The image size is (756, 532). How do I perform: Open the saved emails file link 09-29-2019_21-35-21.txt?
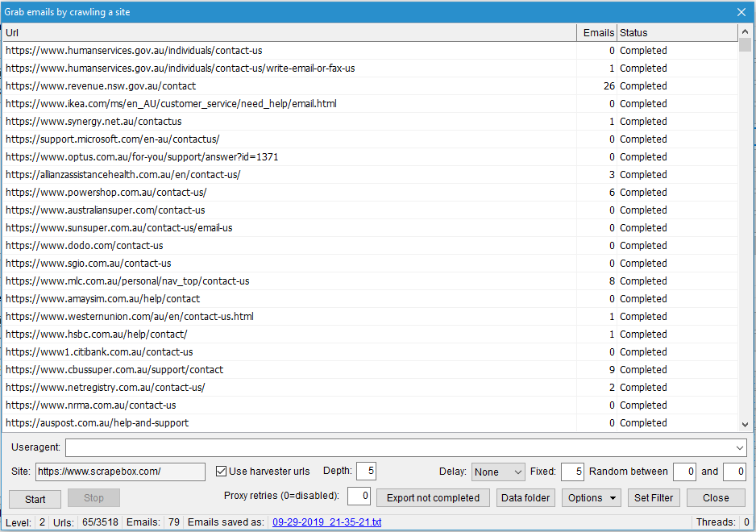point(327,522)
